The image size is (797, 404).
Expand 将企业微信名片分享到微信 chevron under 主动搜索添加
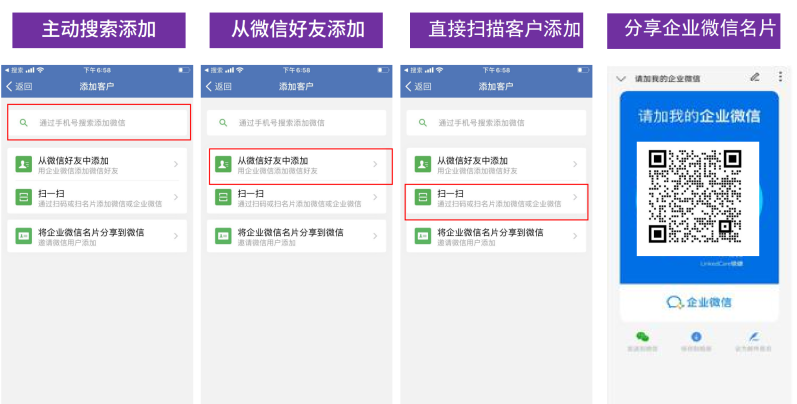tap(176, 236)
